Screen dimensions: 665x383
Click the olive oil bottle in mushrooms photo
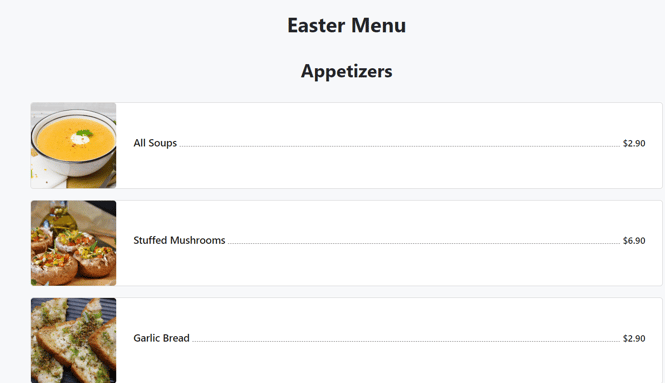coord(58,218)
